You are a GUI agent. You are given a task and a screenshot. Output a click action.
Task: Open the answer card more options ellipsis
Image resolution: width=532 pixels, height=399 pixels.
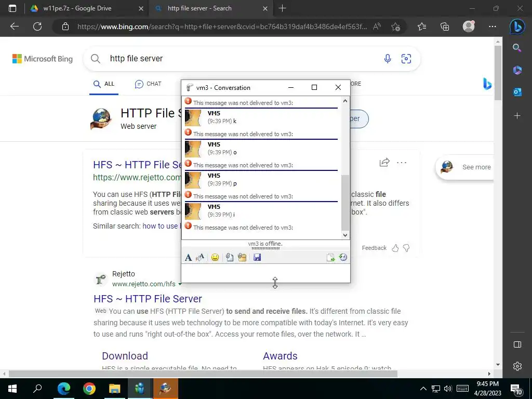tap(402, 163)
